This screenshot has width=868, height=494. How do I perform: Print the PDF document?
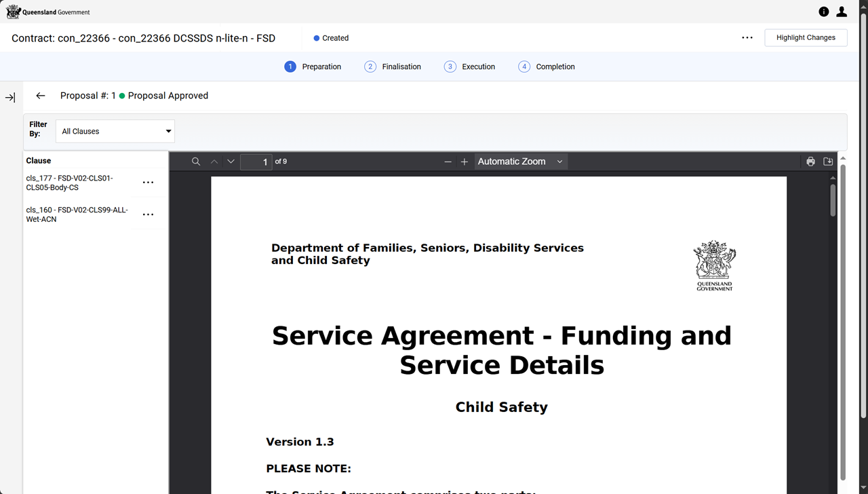pos(810,161)
